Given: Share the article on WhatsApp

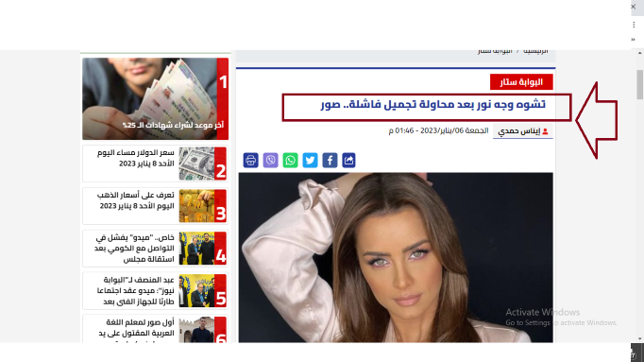Looking at the screenshot, I should click(290, 161).
